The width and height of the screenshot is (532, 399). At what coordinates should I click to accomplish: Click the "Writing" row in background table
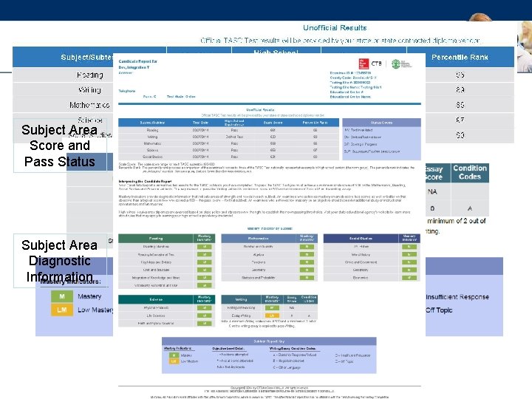pos(89,90)
